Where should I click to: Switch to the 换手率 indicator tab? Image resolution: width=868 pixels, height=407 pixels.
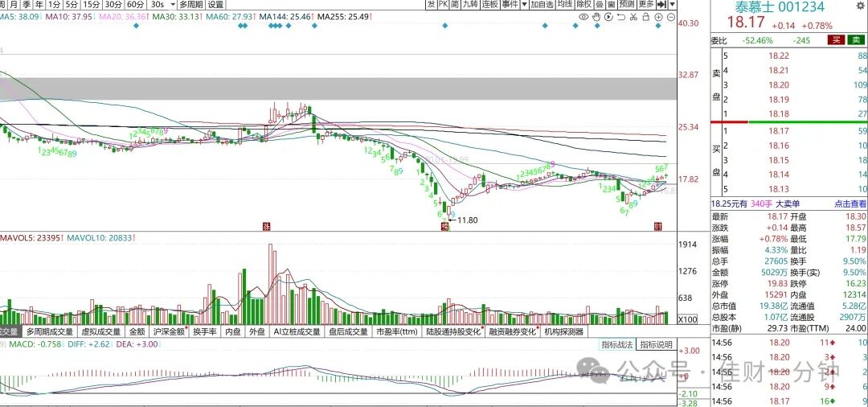click(204, 331)
